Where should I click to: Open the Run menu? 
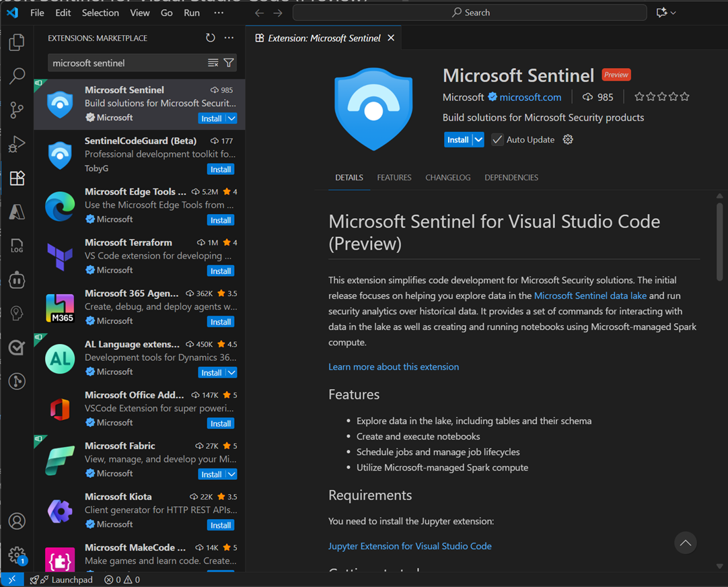coord(191,12)
